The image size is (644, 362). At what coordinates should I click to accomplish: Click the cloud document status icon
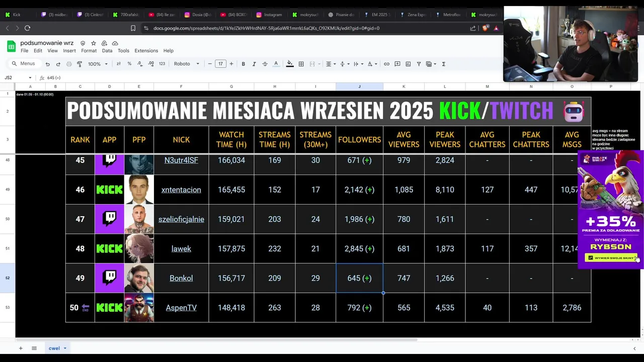pos(115,43)
